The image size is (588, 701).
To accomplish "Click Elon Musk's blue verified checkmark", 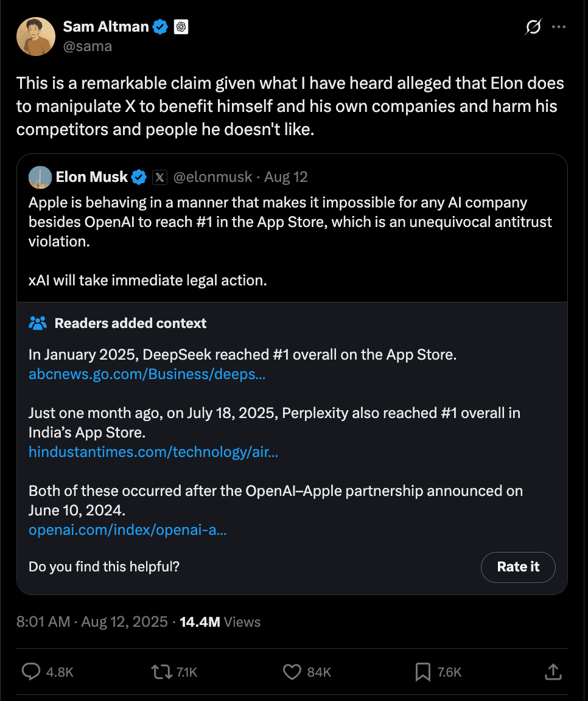I will coord(139,177).
